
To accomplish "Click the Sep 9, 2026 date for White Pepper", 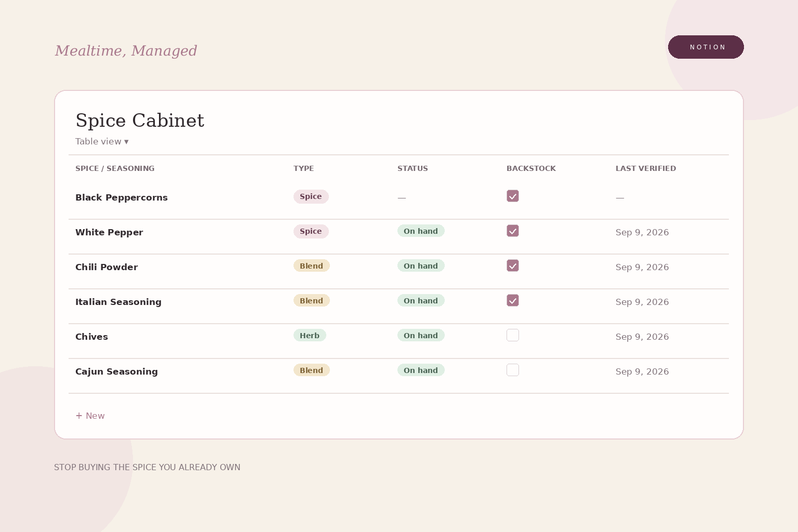I will click(x=642, y=232).
